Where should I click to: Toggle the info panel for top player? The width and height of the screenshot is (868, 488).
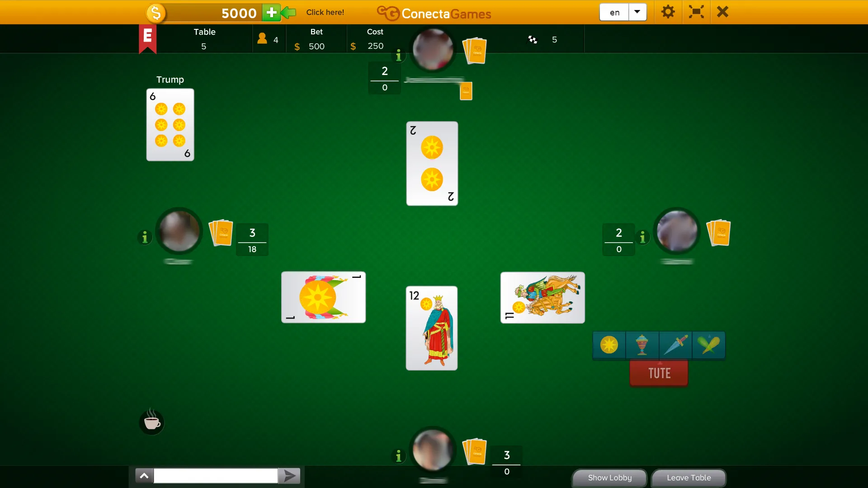pos(399,54)
